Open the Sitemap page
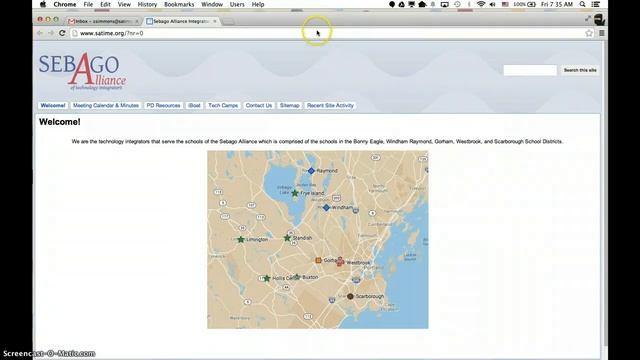Screen dimensions: 640x360 (289, 105)
